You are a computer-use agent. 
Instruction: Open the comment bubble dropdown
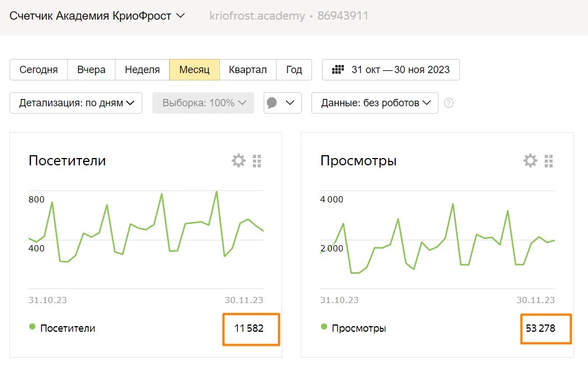283,103
